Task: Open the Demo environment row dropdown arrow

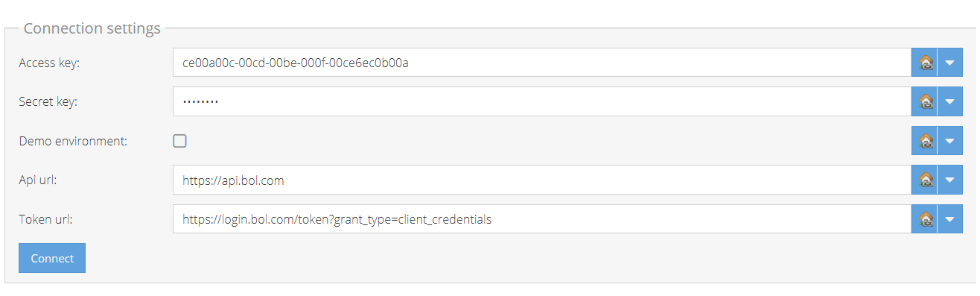Action: 949,141
